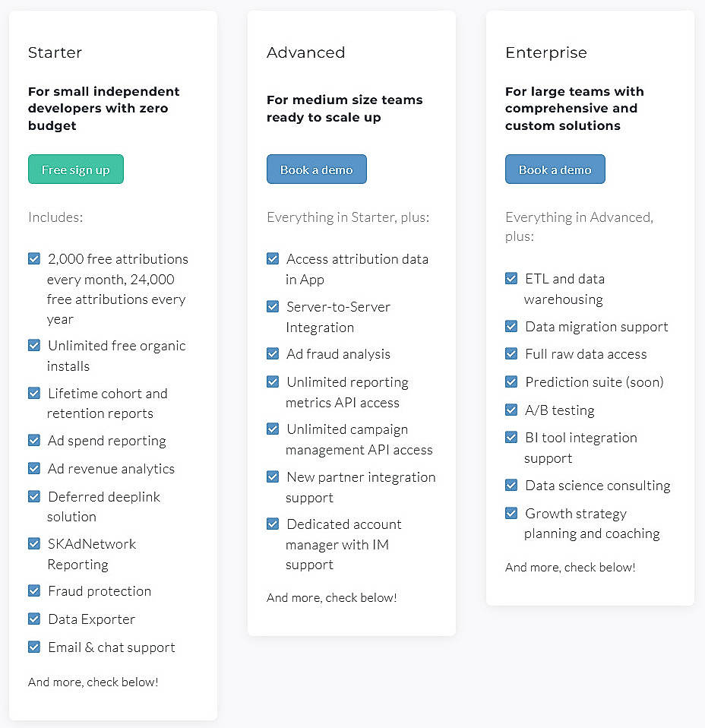The width and height of the screenshot is (705, 728).
Task: Uncheck SKAdNetwork Reporting
Action: 34,543
